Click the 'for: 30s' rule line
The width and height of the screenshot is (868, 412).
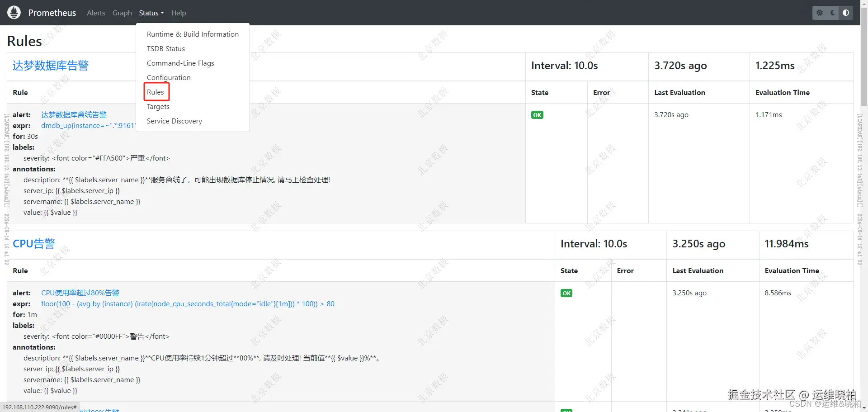25,137
